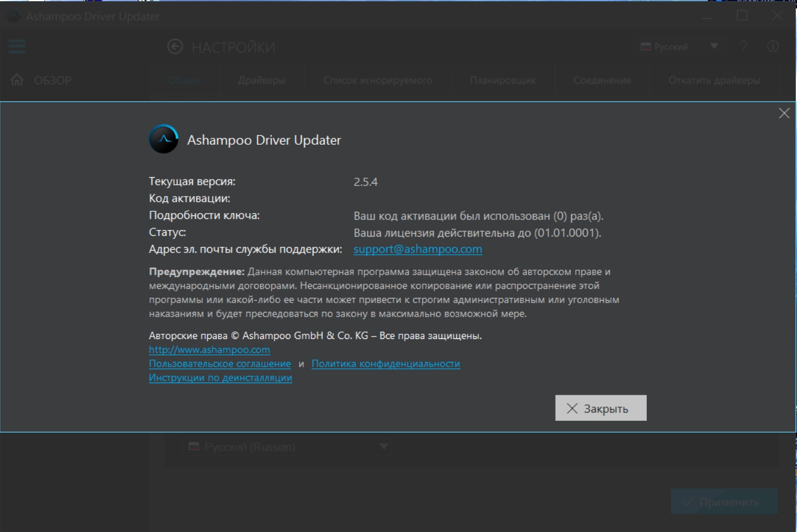Expand the Русский language dropdown arrow
This screenshot has width=797, height=532.
click(x=714, y=46)
